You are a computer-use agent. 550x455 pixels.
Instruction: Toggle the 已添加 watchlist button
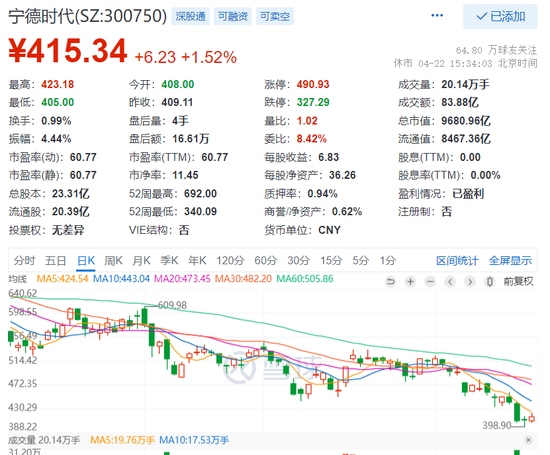point(500,16)
